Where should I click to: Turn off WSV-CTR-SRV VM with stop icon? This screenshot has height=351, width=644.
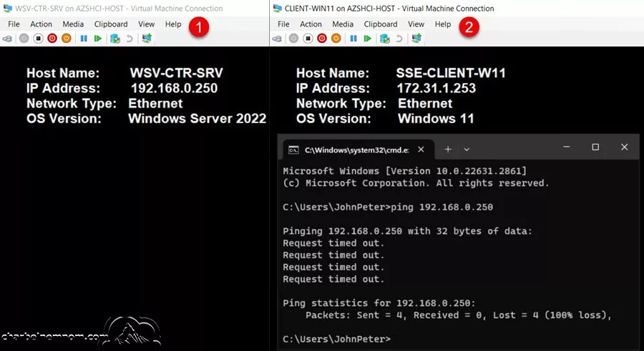click(38, 39)
